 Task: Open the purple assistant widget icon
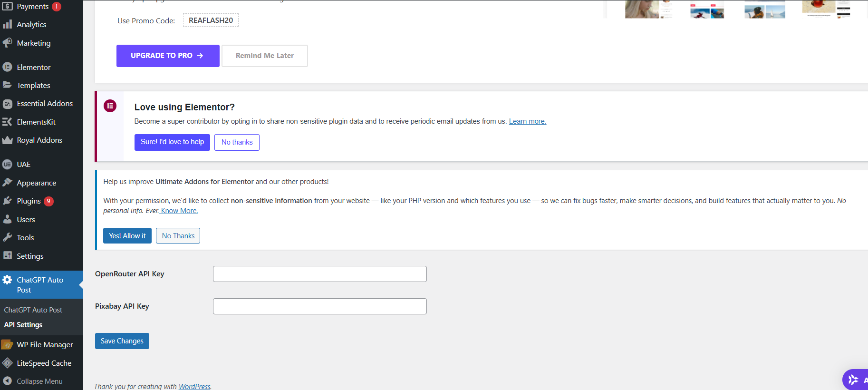point(854,380)
